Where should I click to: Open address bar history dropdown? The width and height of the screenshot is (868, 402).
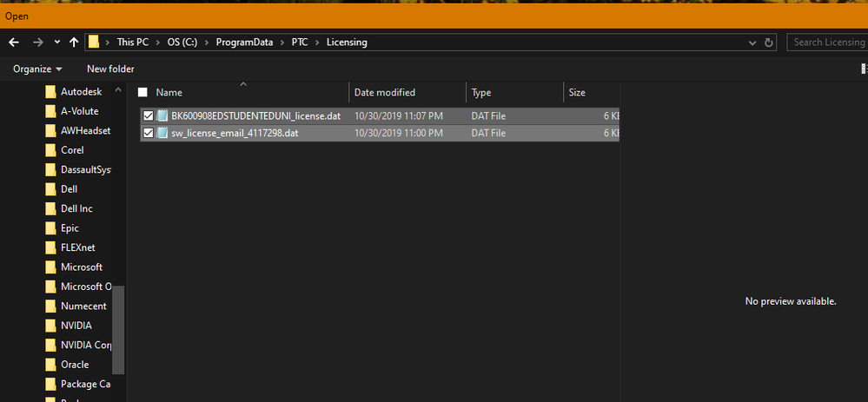pyautogui.click(x=752, y=43)
